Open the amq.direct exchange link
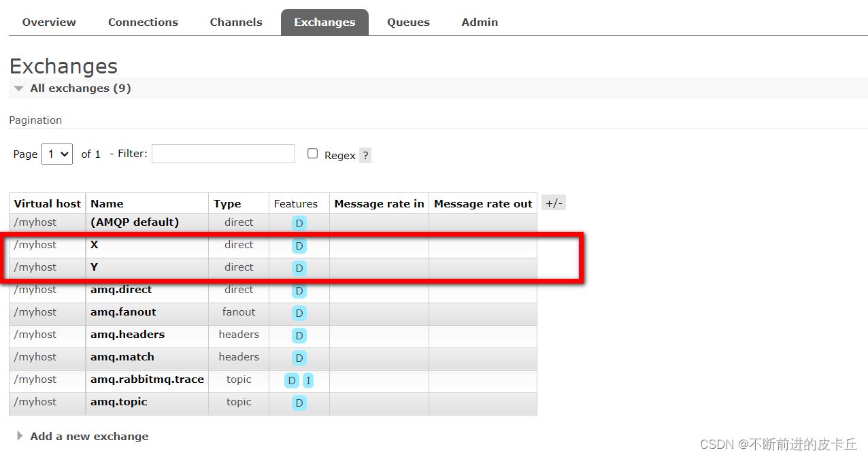 121,290
